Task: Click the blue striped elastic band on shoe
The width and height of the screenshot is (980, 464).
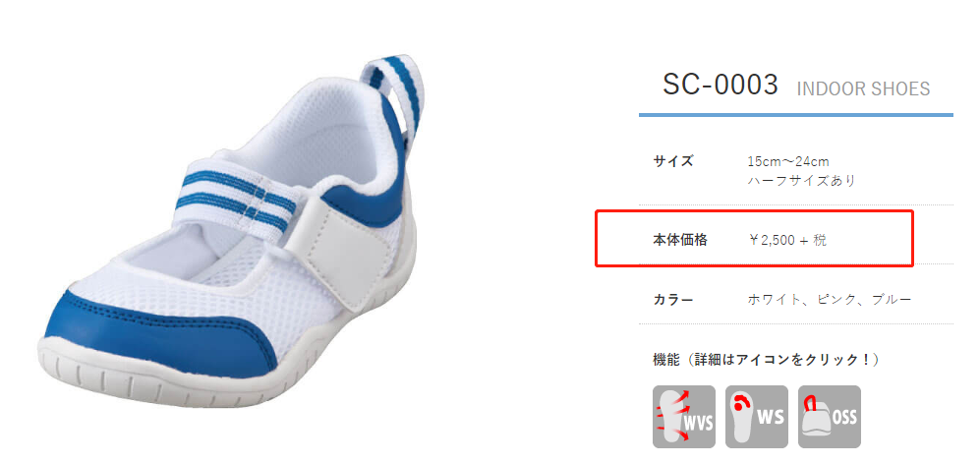Action: [240, 195]
